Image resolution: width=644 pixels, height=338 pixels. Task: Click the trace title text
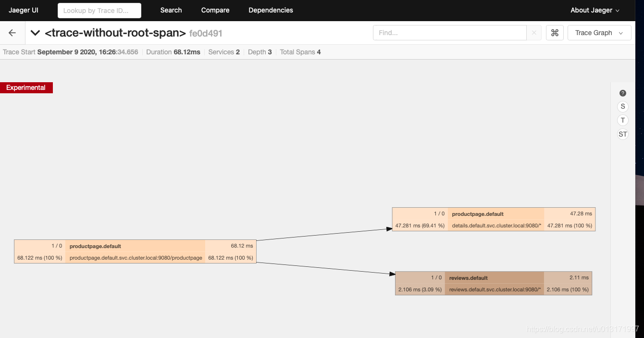pos(115,33)
